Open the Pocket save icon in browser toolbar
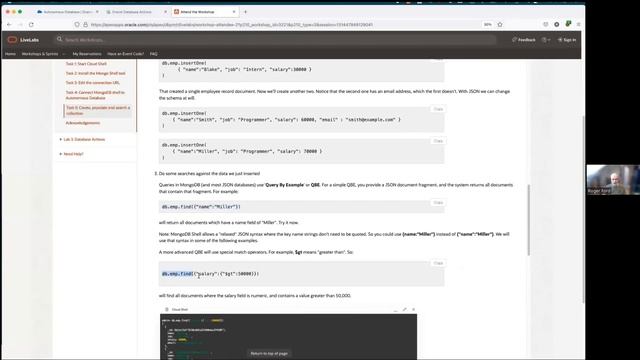 click(x=546, y=24)
